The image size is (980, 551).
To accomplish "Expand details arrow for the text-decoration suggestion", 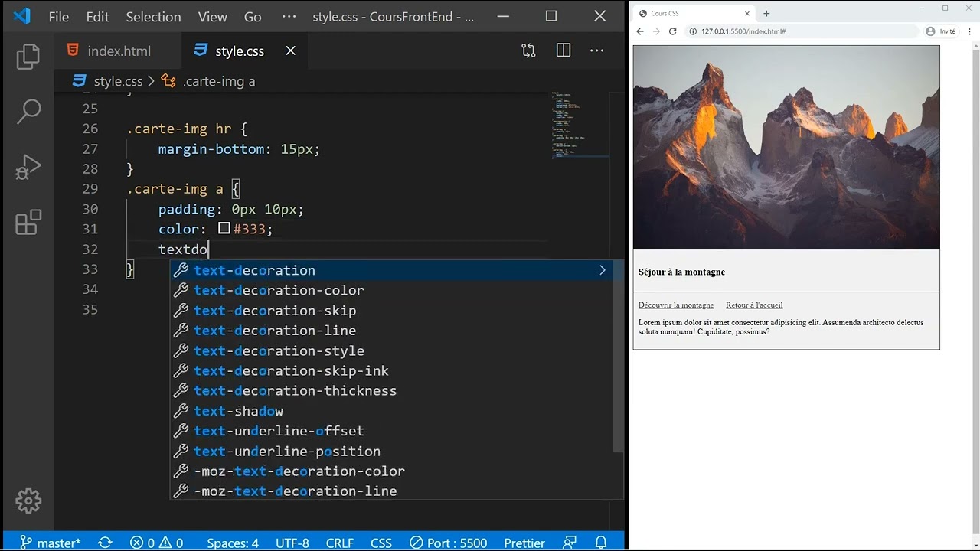I will 603,270.
